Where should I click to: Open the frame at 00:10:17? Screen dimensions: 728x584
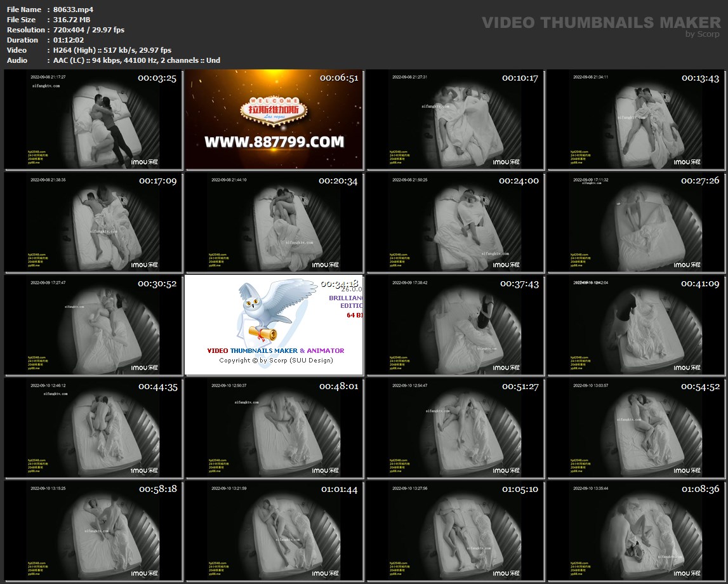pyautogui.click(x=455, y=120)
